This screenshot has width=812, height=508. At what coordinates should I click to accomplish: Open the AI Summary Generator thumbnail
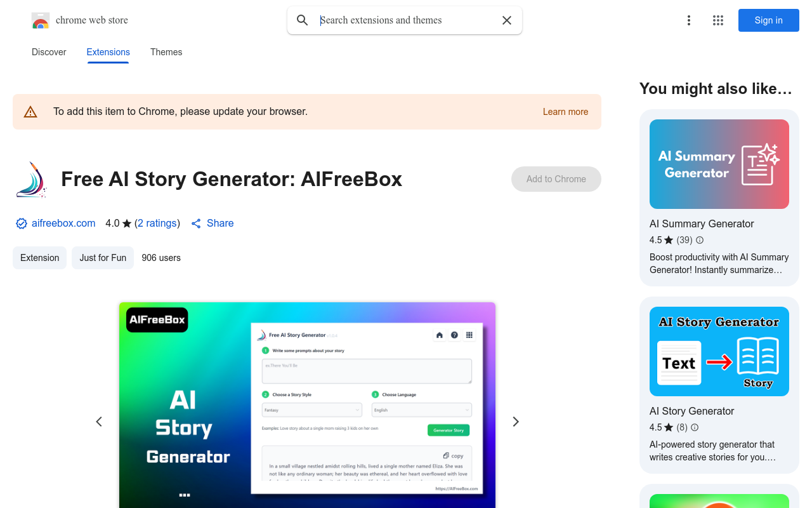719,164
